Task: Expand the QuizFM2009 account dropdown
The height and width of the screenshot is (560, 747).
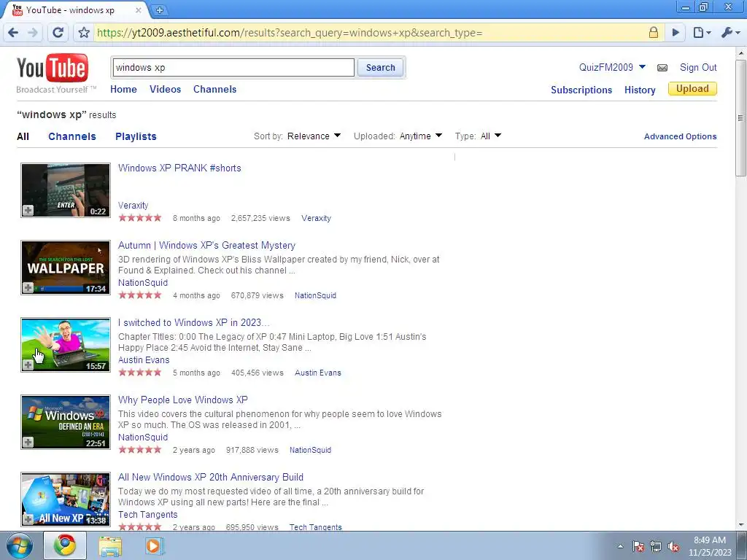Action: (642, 66)
